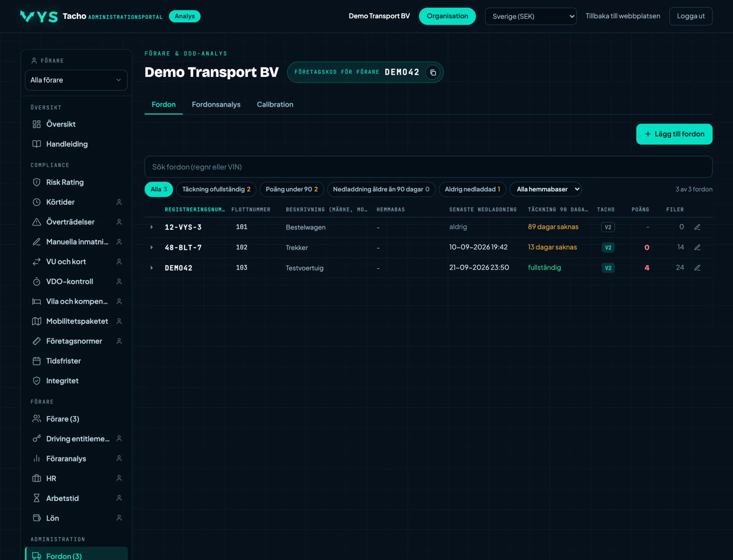Viewport: 733px width, 560px height.
Task: Expand row 48-BLT-7
Action: click(152, 247)
